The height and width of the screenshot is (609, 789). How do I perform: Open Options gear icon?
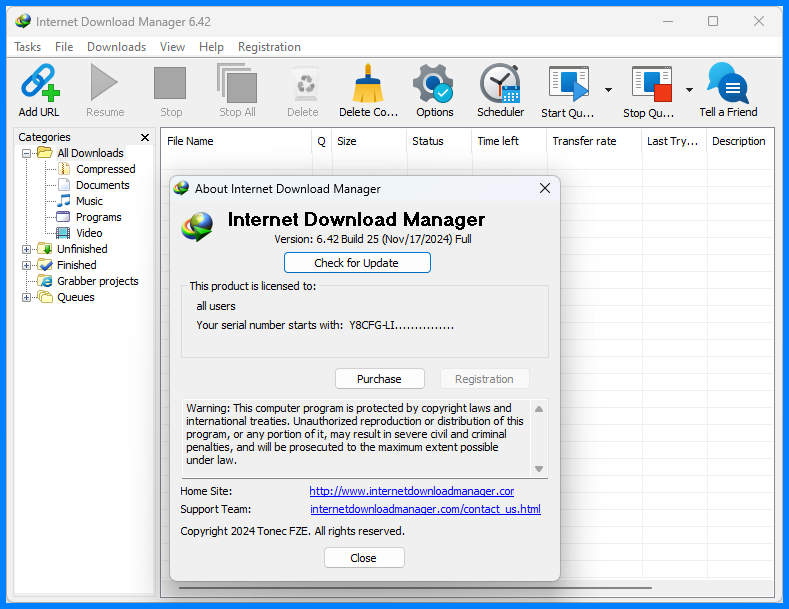[x=433, y=83]
